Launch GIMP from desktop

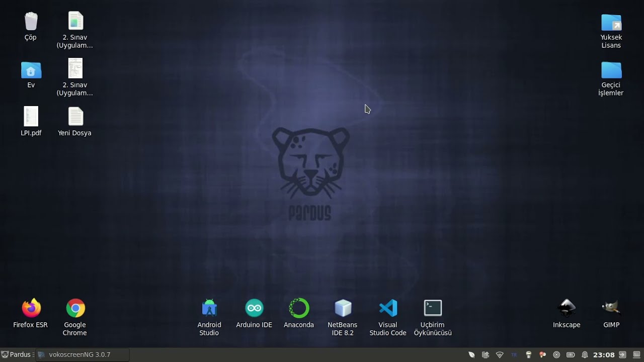click(x=611, y=314)
